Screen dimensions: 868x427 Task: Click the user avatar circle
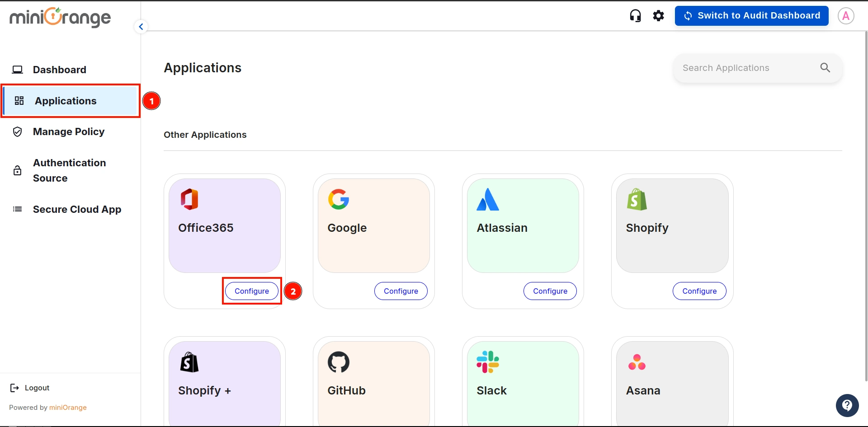pyautogui.click(x=846, y=15)
